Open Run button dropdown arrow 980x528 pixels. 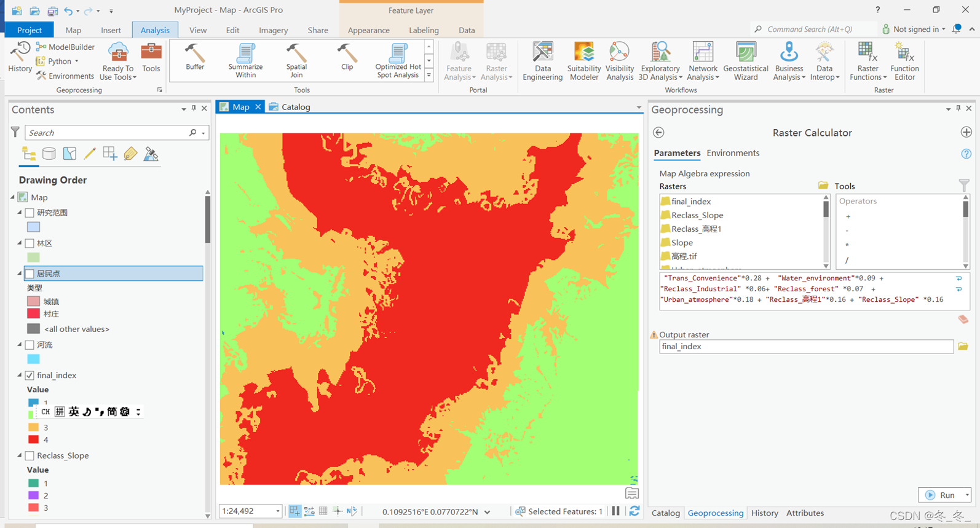point(967,495)
